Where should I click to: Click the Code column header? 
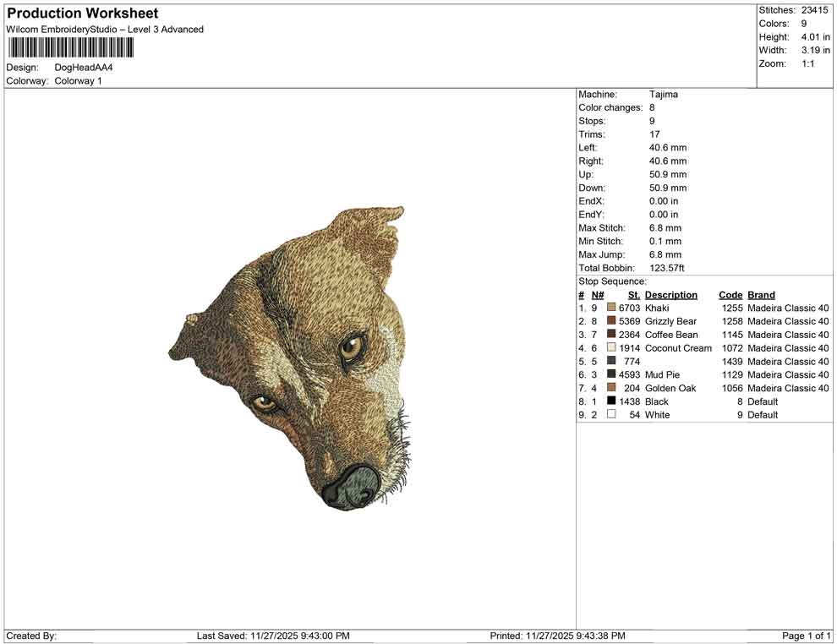click(732, 294)
